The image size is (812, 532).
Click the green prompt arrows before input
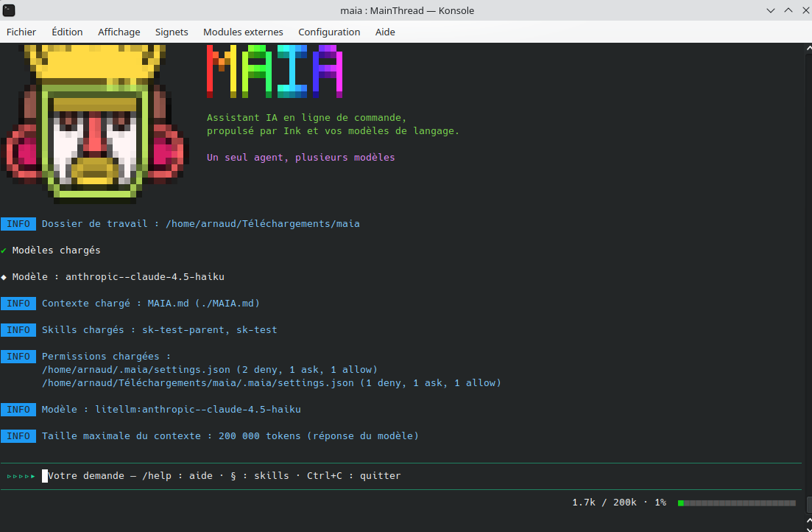pos(21,476)
